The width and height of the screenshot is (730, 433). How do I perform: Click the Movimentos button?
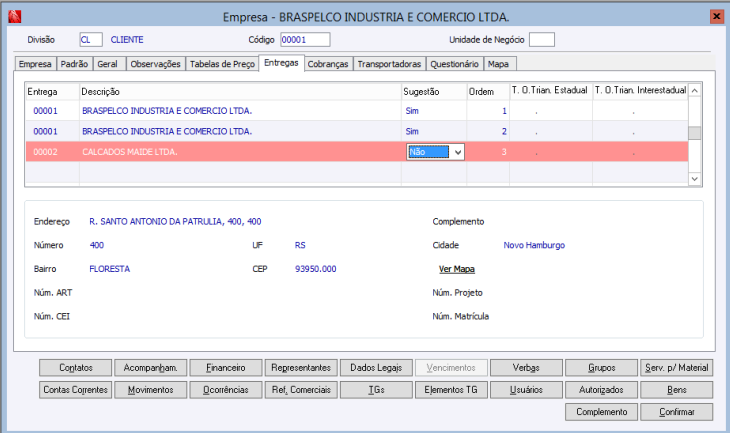click(150, 390)
